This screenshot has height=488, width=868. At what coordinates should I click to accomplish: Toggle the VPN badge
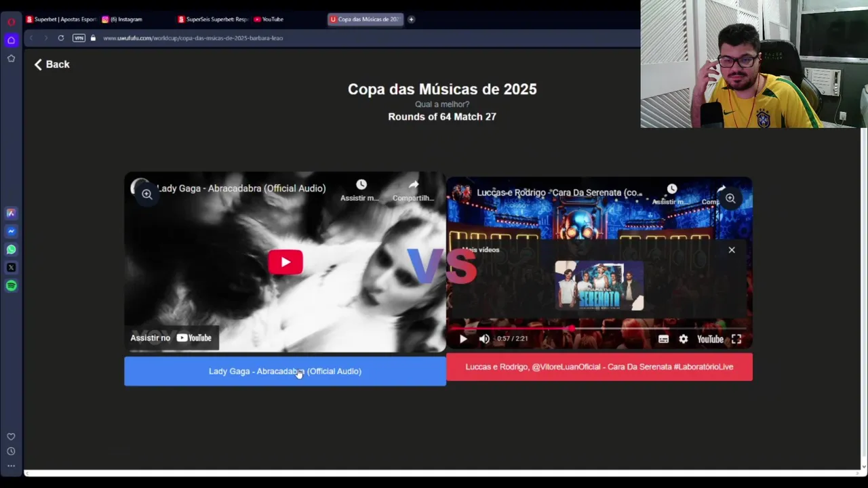tap(79, 38)
